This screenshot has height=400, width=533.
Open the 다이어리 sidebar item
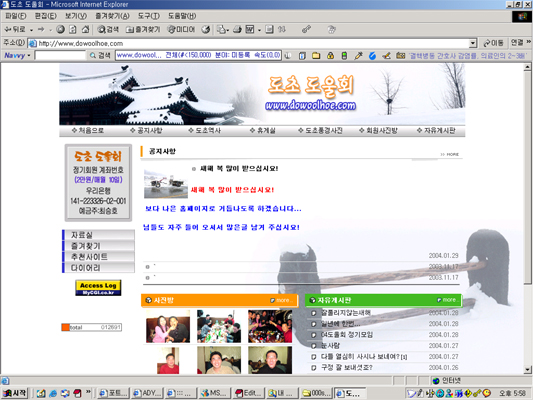[x=98, y=268]
